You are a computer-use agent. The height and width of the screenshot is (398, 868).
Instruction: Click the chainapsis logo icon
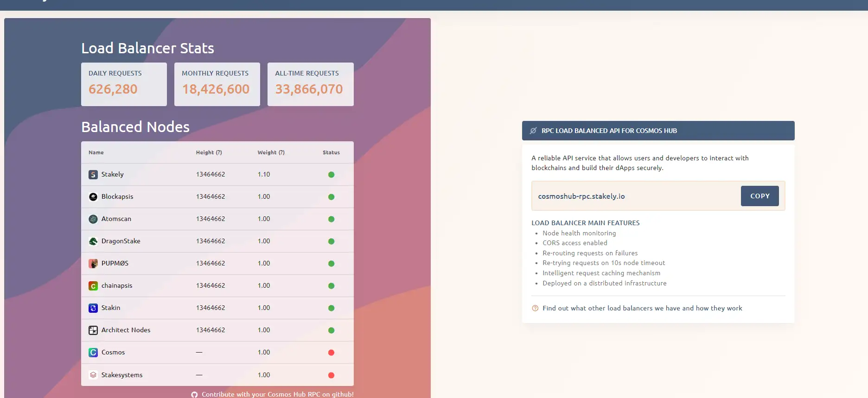pyautogui.click(x=93, y=286)
